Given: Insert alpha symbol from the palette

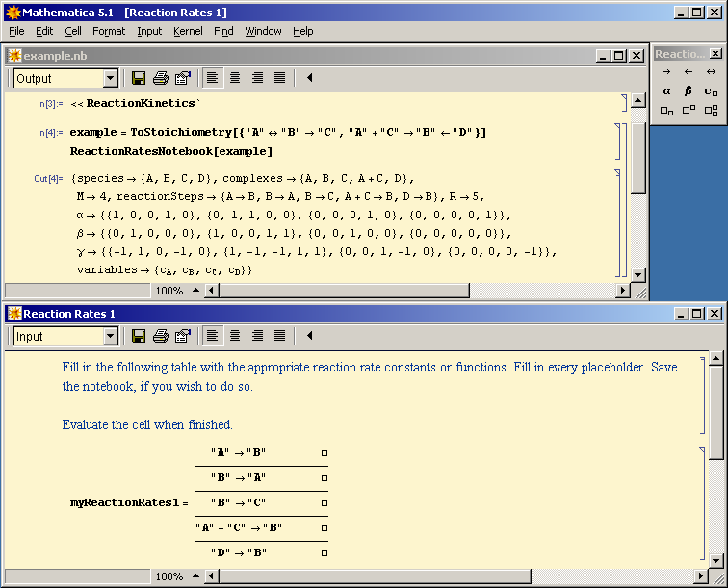Looking at the screenshot, I should coord(666,91).
